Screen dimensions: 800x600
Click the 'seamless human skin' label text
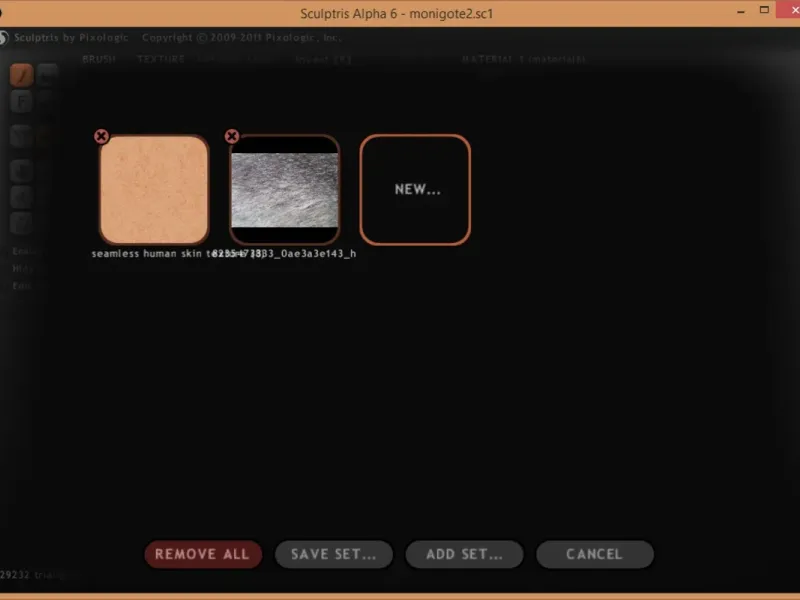tap(146, 254)
